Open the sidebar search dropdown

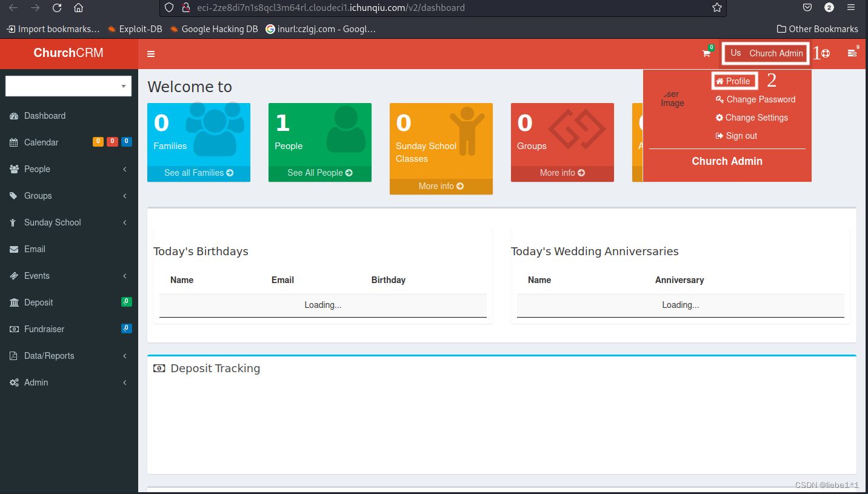click(68, 86)
